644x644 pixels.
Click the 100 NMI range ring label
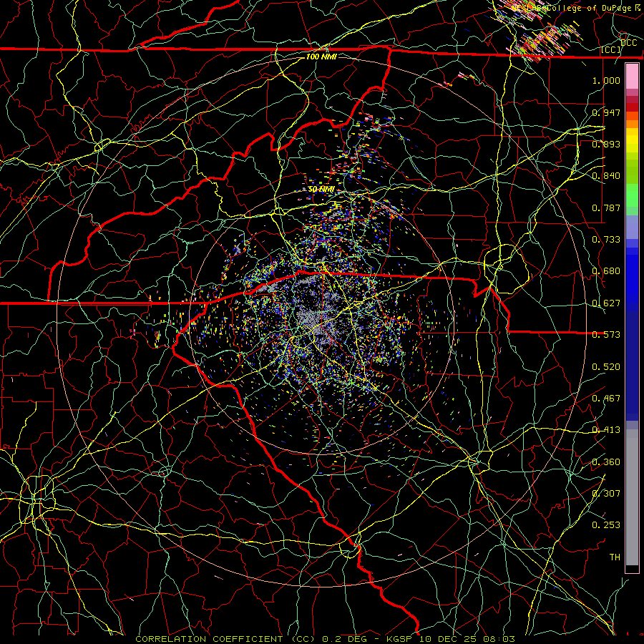(321, 57)
